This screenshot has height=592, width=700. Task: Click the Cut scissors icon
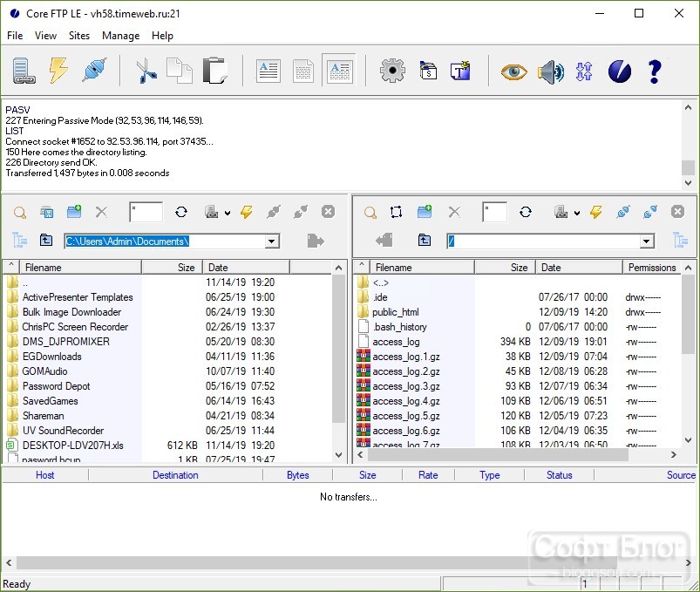(x=146, y=71)
